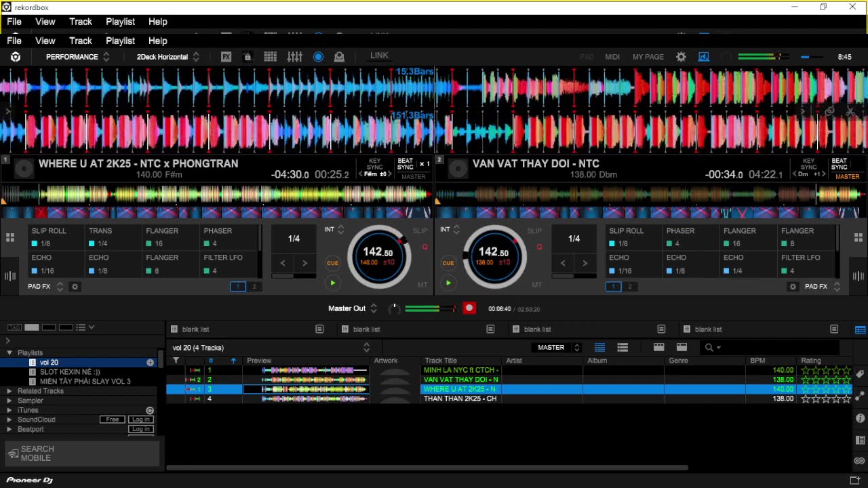The height and width of the screenshot is (488, 868).
Task: Toggle master tempo MT on deck 2
Action: (537, 285)
